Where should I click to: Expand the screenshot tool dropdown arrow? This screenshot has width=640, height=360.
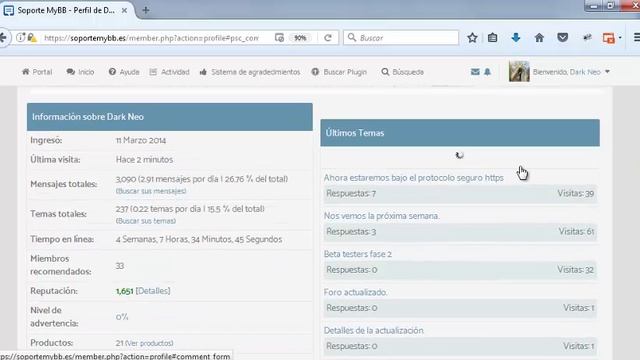click(x=620, y=38)
